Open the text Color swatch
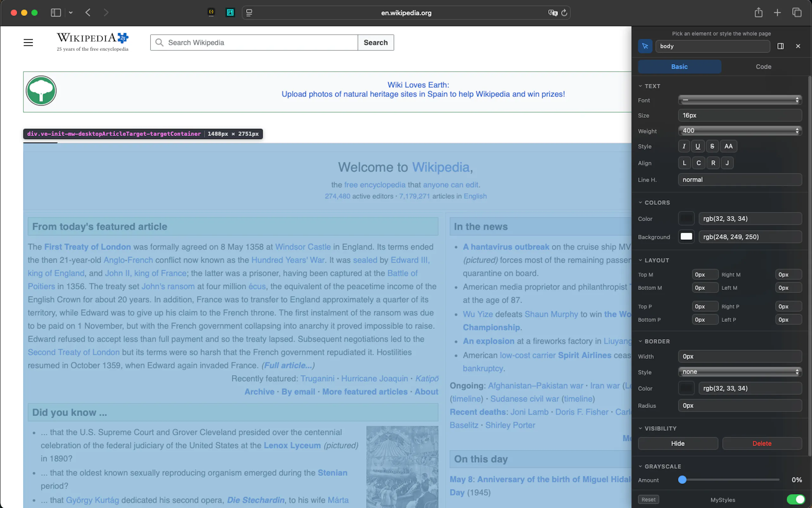Screen dimensions: 812x508 [686, 219]
